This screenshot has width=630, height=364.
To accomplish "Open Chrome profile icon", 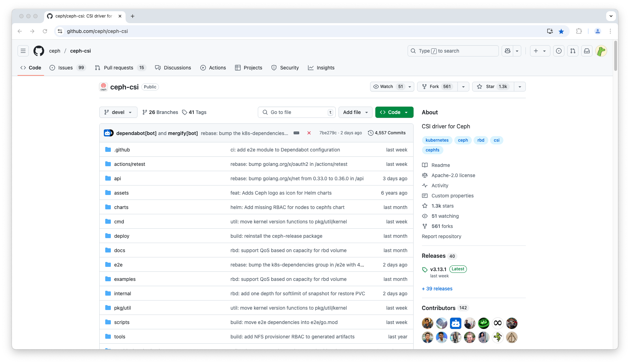I will pos(598,31).
